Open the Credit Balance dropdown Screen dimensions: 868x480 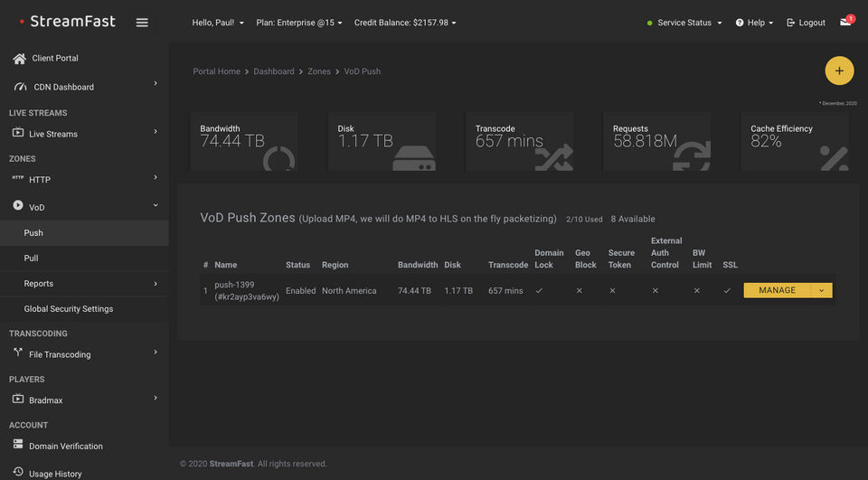[405, 23]
